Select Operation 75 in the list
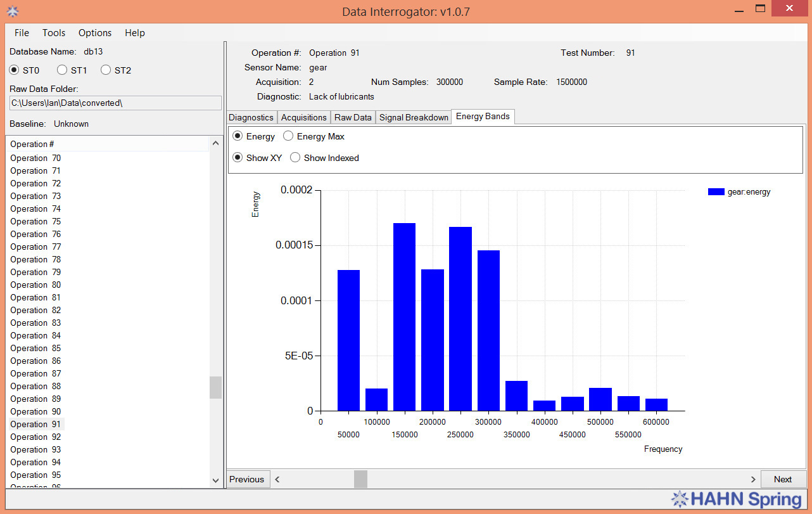 (35, 221)
